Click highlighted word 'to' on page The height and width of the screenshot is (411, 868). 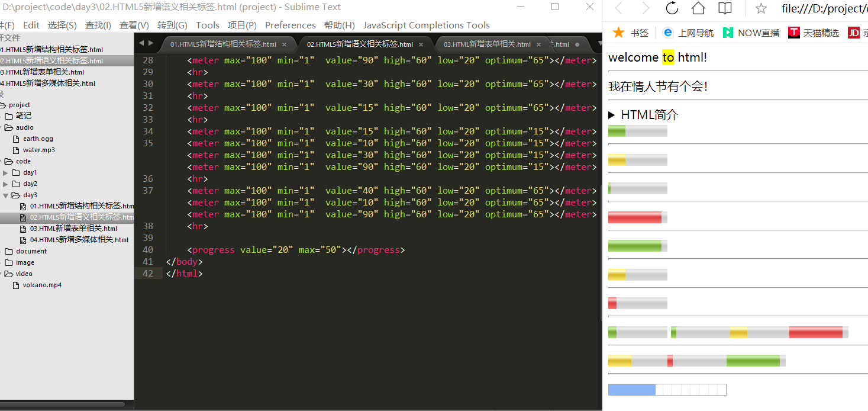coord(668,57)
